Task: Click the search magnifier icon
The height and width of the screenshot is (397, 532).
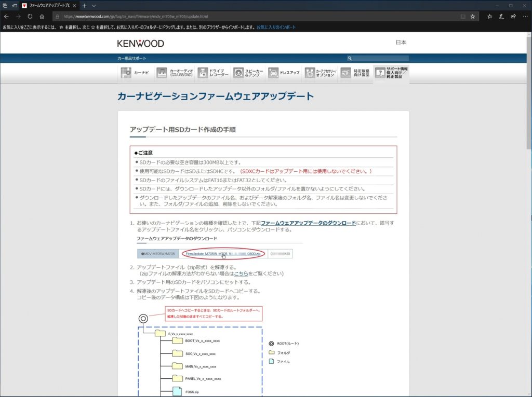Action: coord(350,58)
